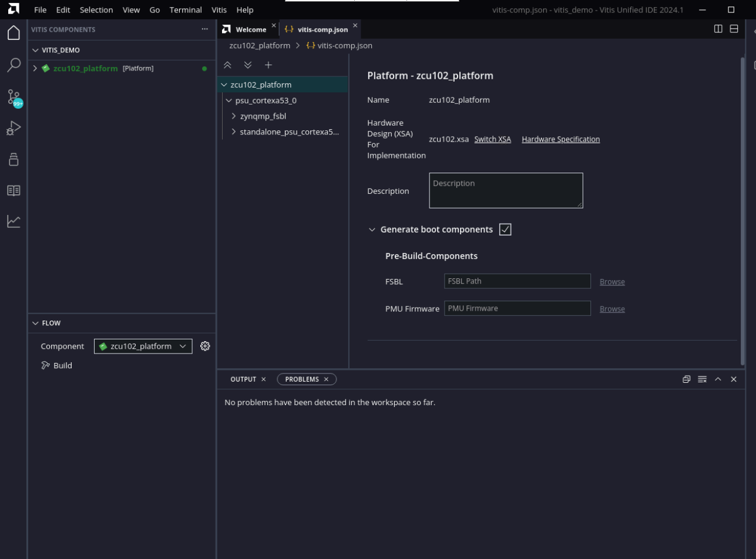The height and width of the screenshot is (559, 756).
Task: Collapse the FLOW section
Action: [x=36, y=323]
